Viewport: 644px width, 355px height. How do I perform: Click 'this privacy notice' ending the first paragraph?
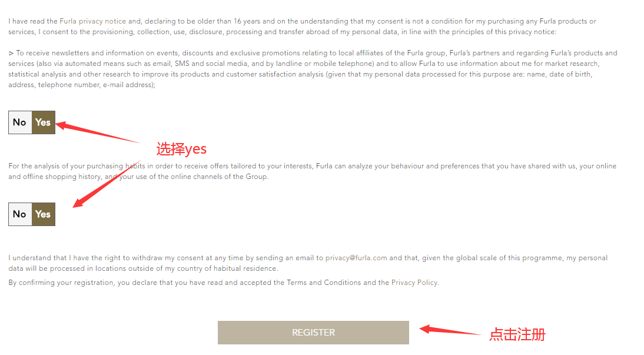(525, 32)
